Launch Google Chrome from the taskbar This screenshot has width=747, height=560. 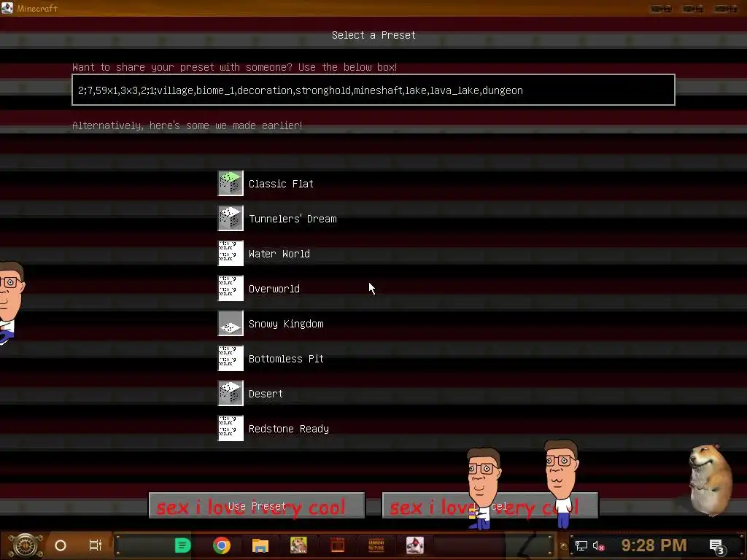point(222,545)
